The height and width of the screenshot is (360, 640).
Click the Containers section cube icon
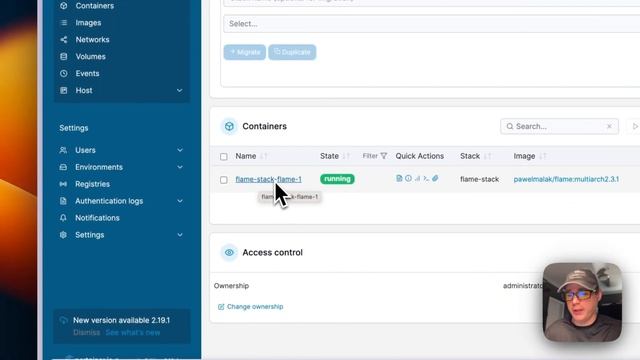[x=229, y=127]
